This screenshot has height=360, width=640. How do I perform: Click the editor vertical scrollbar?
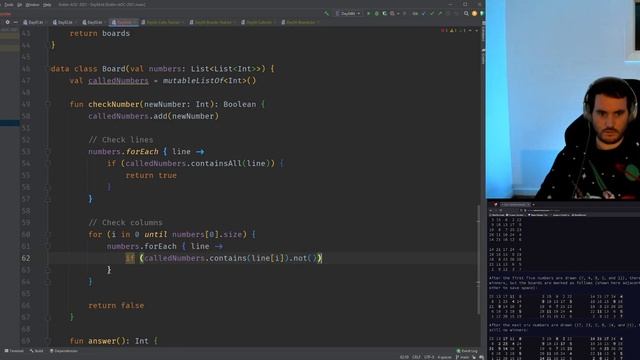point(478,259)
